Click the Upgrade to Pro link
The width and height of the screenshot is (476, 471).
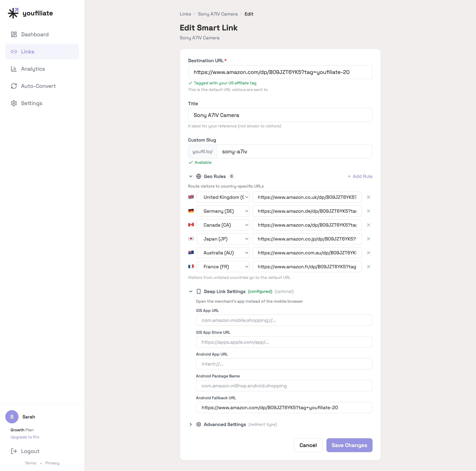coord(25,437)
